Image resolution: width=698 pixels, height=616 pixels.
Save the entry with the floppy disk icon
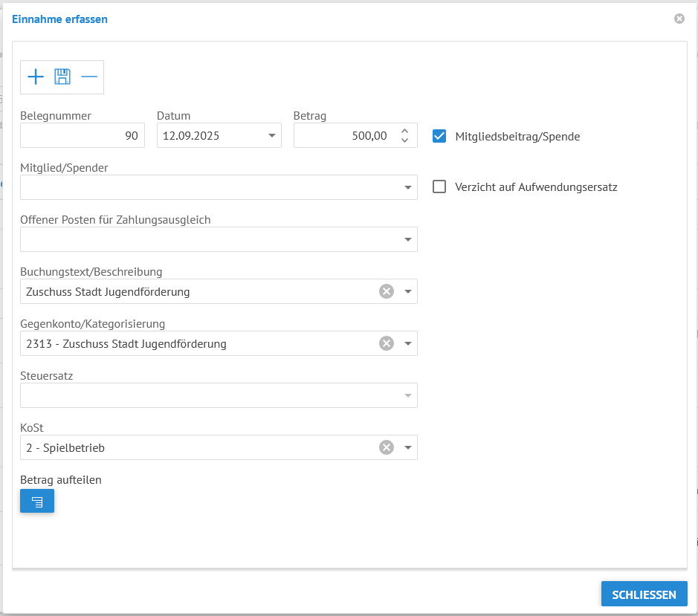point(62,77)
